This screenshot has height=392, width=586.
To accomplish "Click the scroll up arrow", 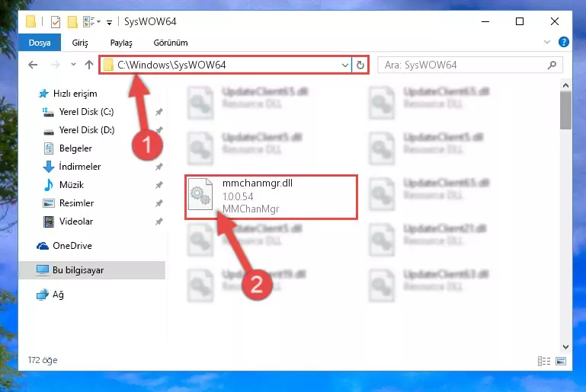I will tap(566, 85).
